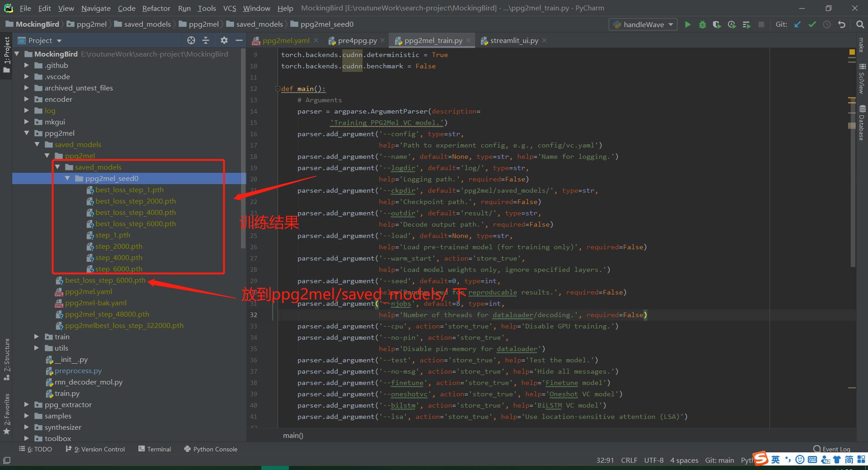The image size is (868, 470).
Task: Switch to the ppg2mel.yaml tab
Action: 286,40
